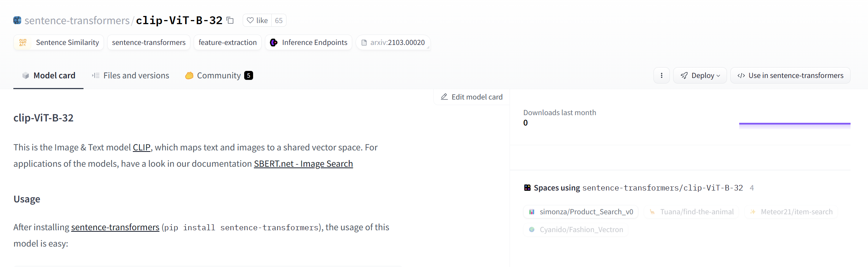This screenshot has height=267, width=868.
Task: Like the model with the heart button
Action: pyautogui.click(x=257, y=20)
